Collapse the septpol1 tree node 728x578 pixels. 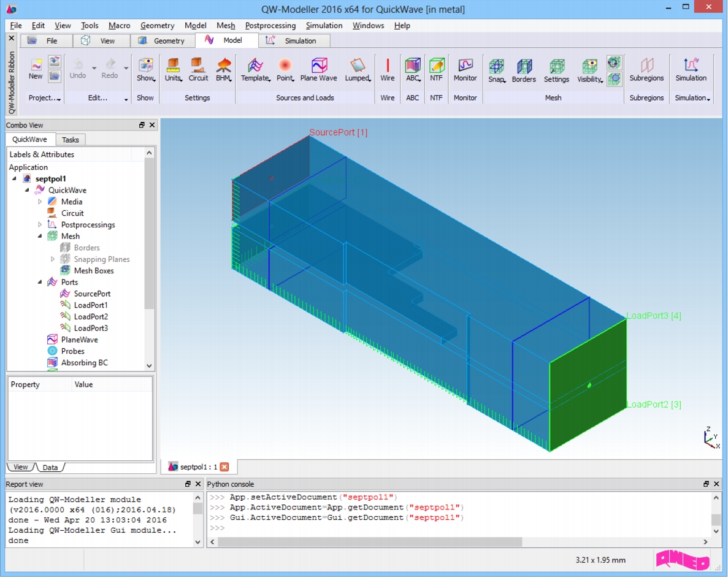pos(14,178)
